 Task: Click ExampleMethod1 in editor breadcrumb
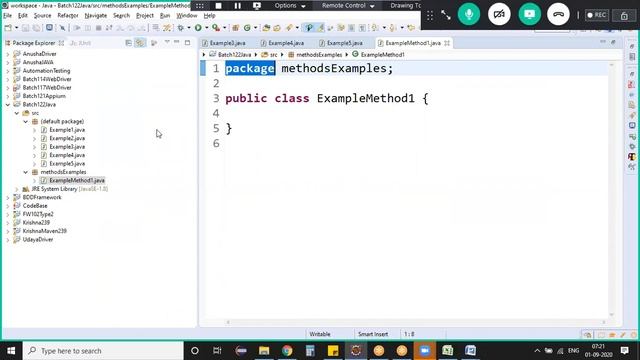click(x=382, y=55)
